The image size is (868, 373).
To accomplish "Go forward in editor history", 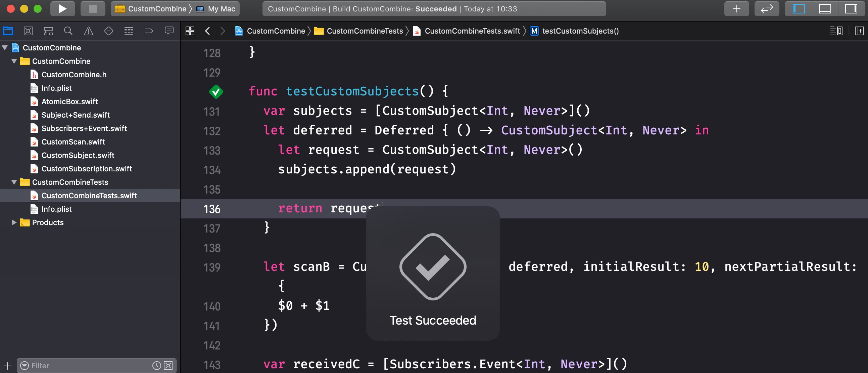I will (223, 31).
